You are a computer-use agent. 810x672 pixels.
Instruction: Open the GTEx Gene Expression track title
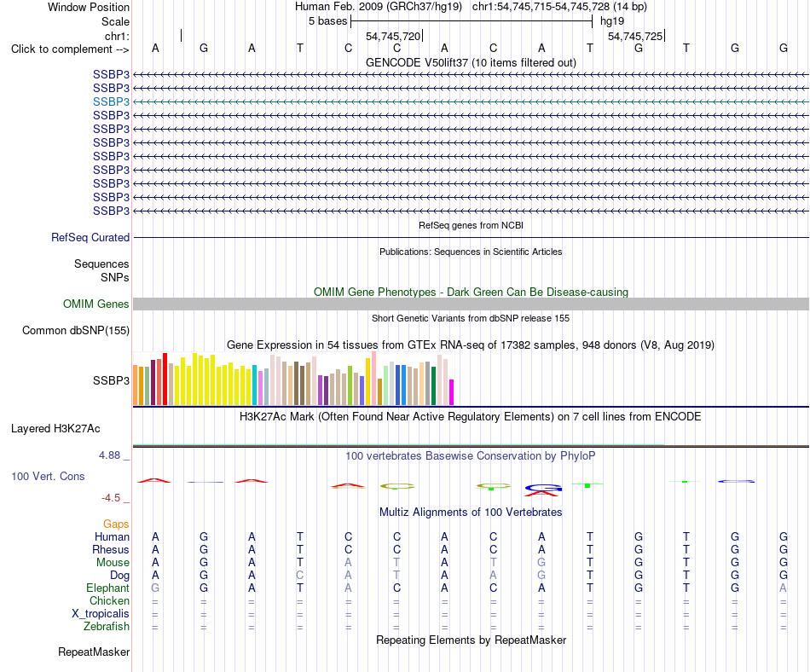tap(471, 345)
